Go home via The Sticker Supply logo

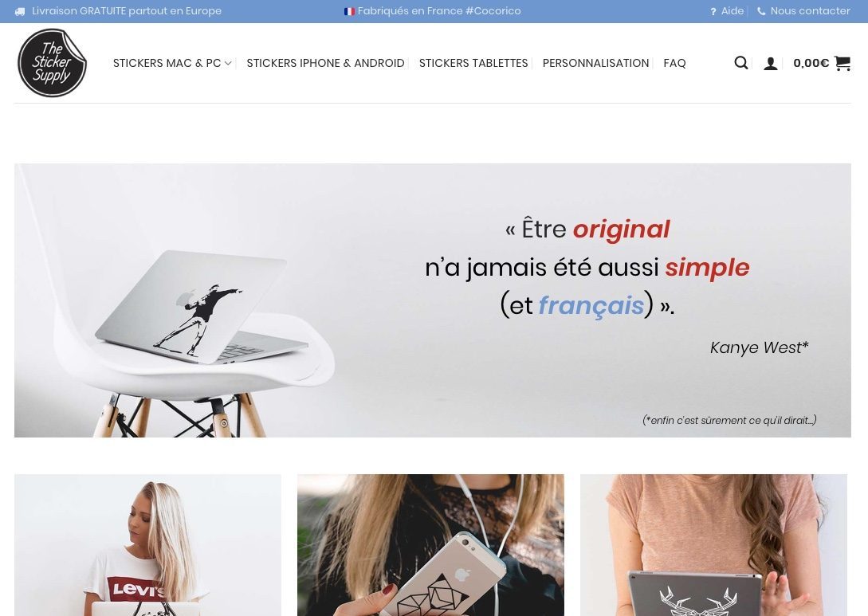(x=52, y=63)
